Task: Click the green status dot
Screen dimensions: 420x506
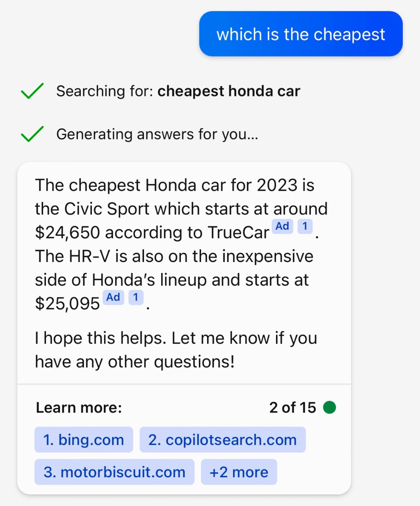Action: pos(329,408)
